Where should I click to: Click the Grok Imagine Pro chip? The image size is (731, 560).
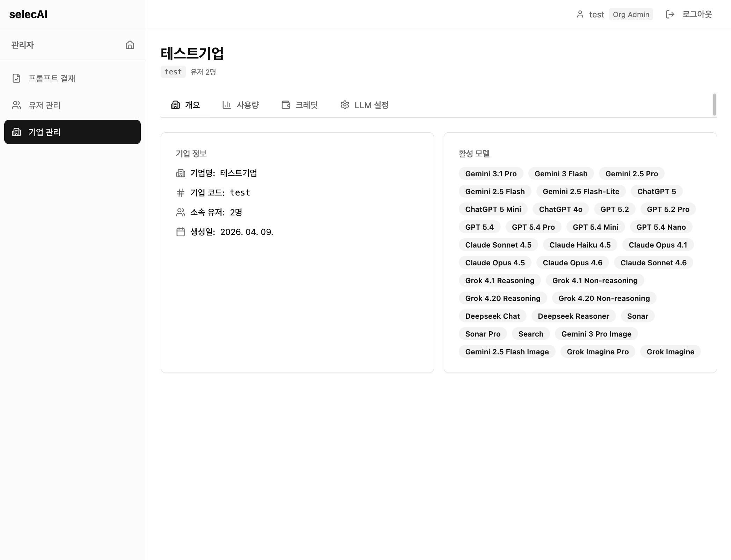click(598, 352)
